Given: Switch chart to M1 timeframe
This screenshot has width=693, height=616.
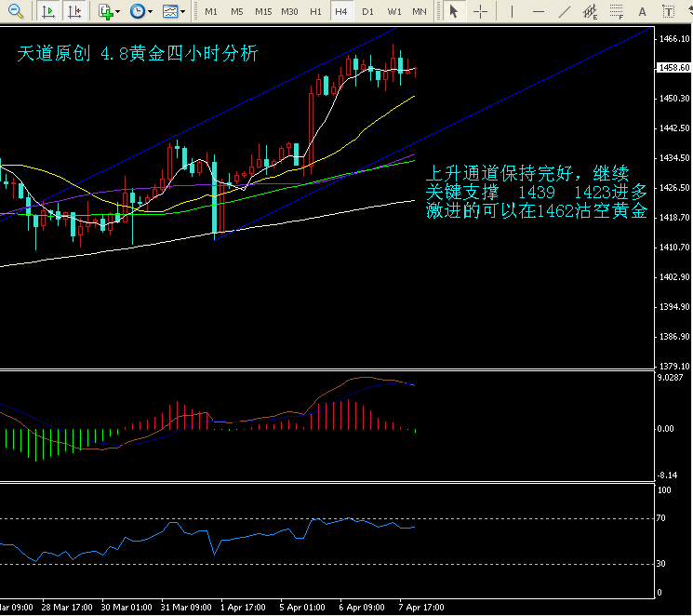Looking at the screenshot, I should coord(211,11).
